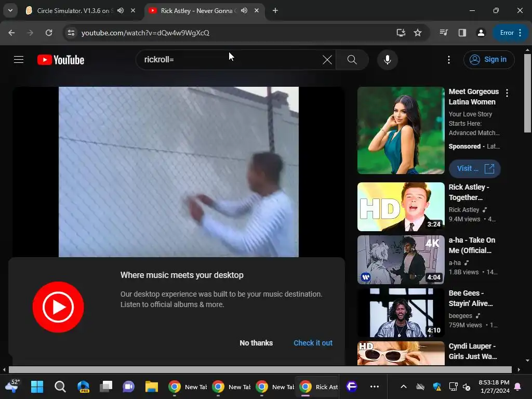532x399 pixels.
Task: Check it out YouTube Music promo
Action: tap(313, 343)
